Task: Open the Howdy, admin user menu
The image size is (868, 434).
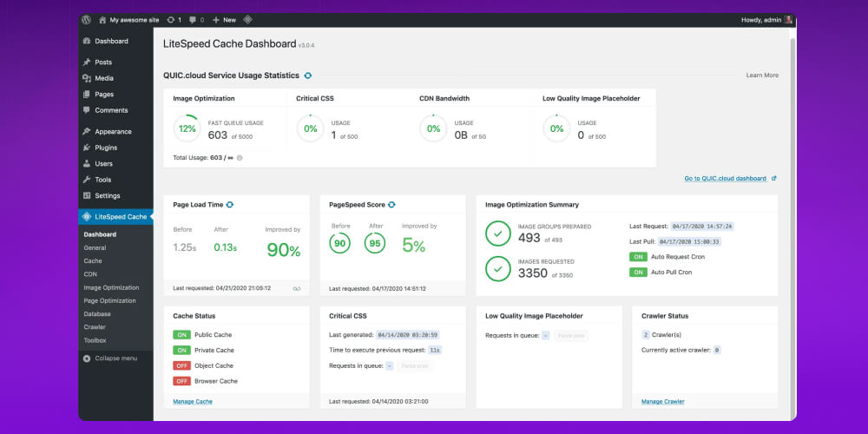Action: [766, 19]
